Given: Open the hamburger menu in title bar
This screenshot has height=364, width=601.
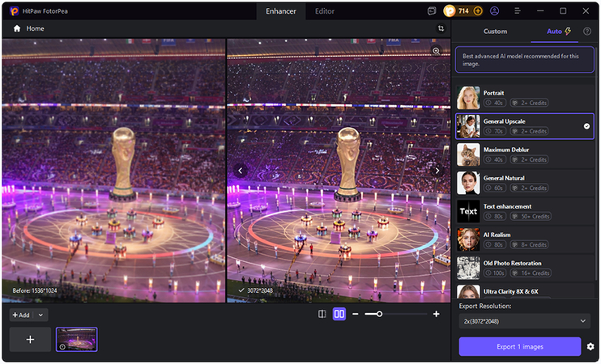Looking at the screenshot, I should tap(518, 11).
